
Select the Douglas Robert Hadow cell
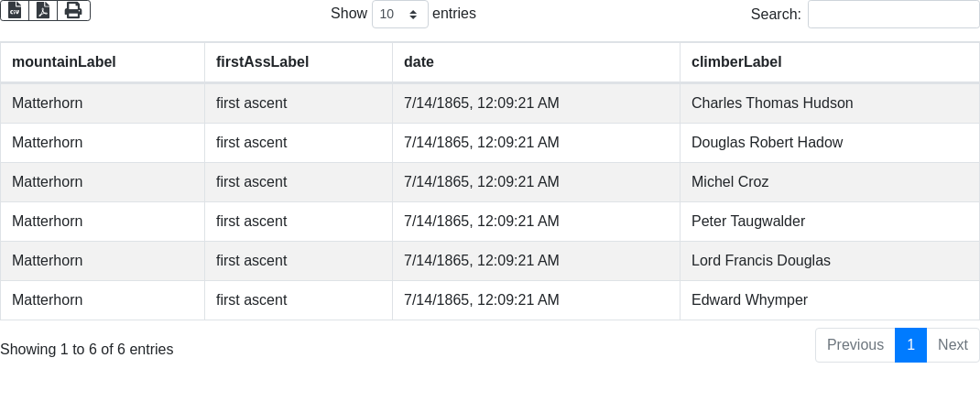[x=767, y=143]
